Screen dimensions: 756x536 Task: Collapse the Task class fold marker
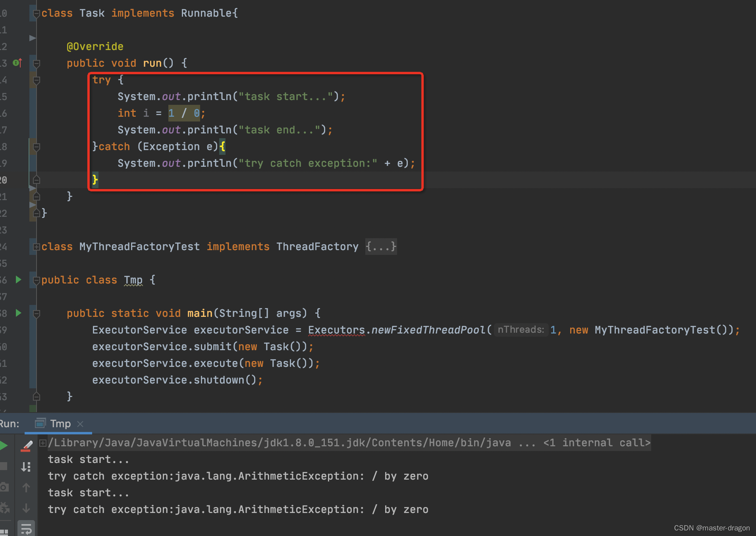(36, 13)
